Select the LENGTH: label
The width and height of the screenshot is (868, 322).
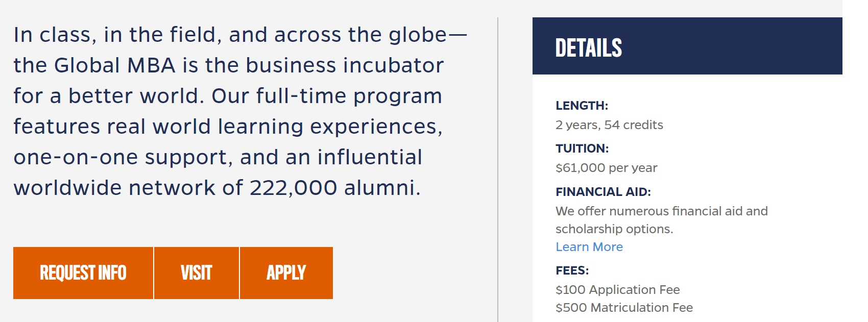pos(582,106)
